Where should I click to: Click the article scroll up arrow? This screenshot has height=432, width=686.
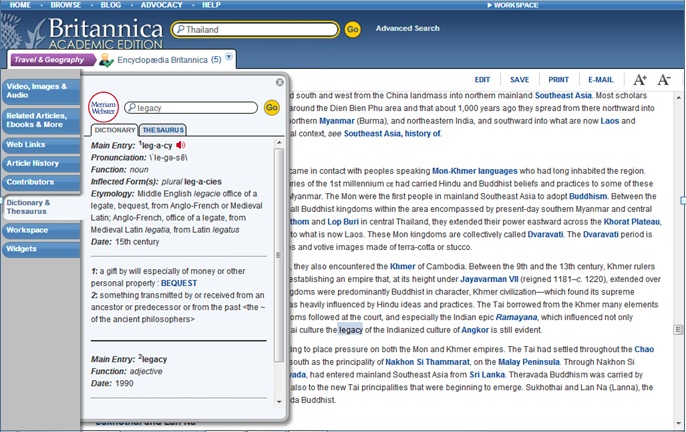(678, 98)
